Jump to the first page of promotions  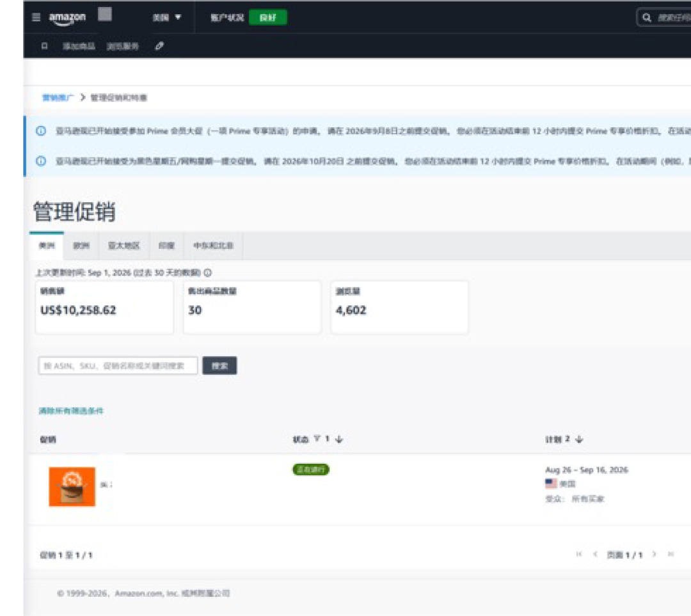point(579,555)
